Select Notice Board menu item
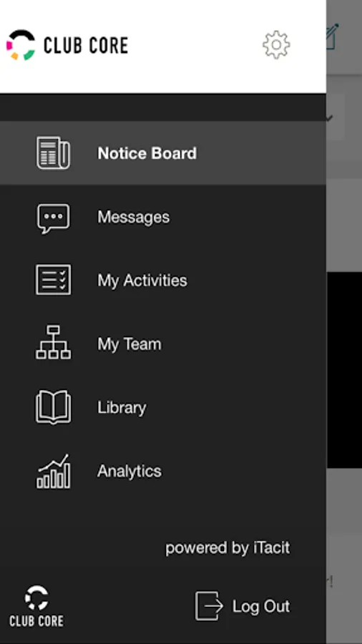 [163, 153]
